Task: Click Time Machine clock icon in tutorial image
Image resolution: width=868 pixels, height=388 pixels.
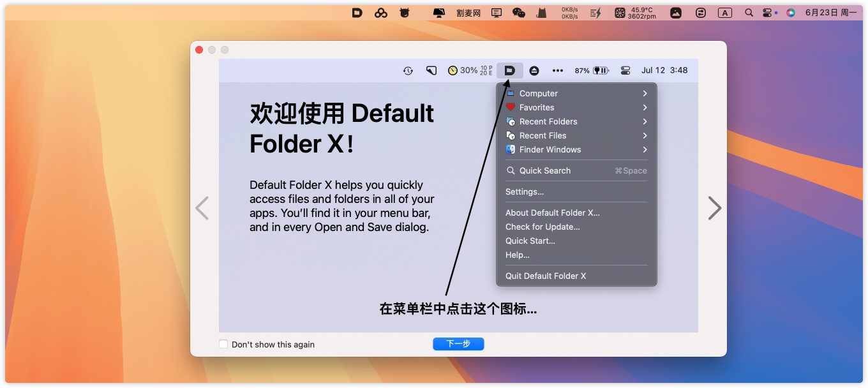Action: (x=408, y=71)
